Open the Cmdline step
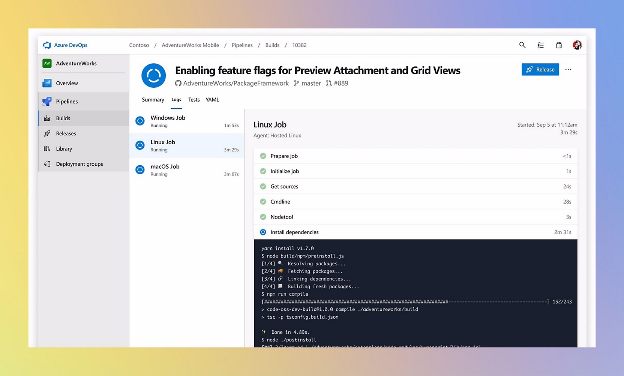Screen dimensions: 624x376 pos(415,202)
